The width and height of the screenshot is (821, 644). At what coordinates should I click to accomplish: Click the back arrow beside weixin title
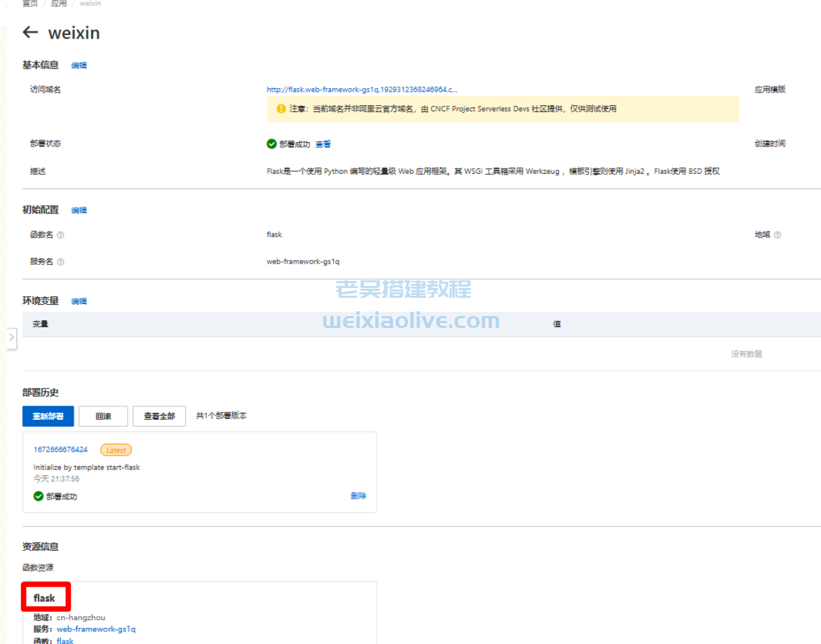[30, 32]
